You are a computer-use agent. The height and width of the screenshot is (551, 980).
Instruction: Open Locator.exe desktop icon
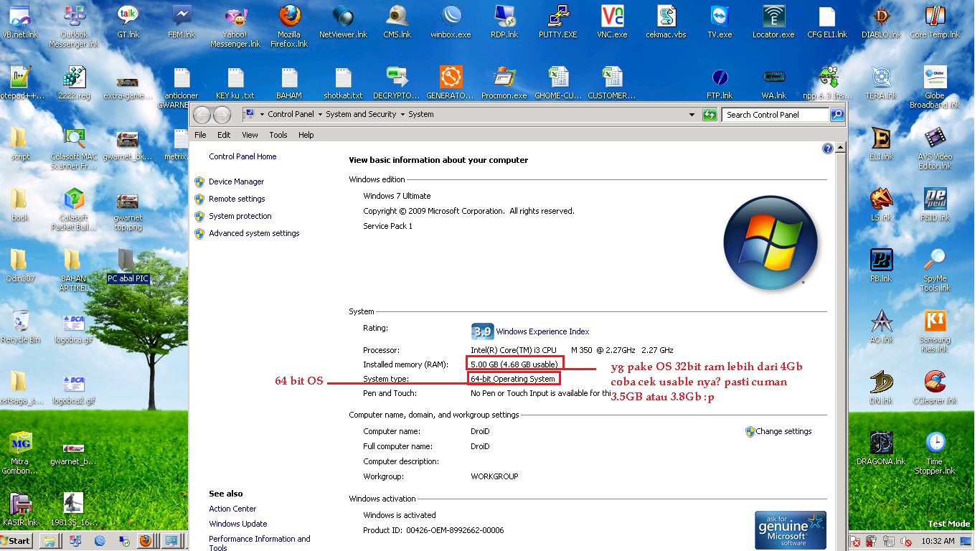pyautogui.click(x=773, y=22)
